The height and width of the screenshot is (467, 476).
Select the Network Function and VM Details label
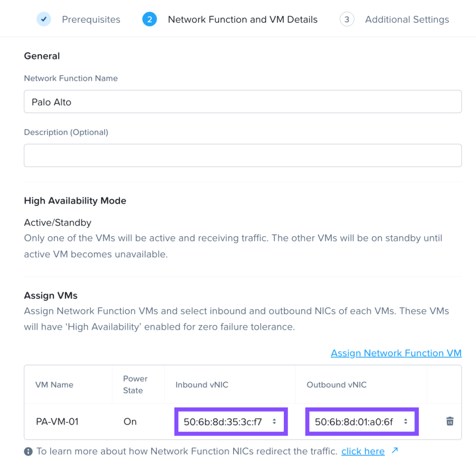[242, 20]
